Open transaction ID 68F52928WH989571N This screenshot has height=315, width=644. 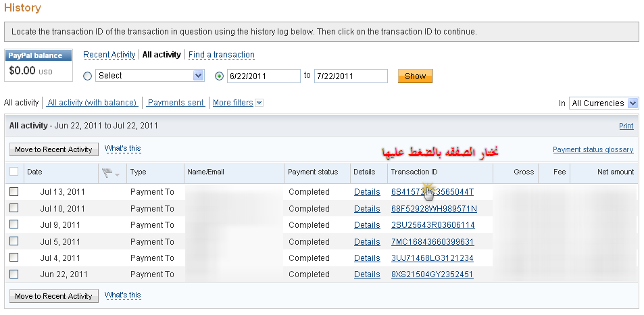tap(434, 209)
